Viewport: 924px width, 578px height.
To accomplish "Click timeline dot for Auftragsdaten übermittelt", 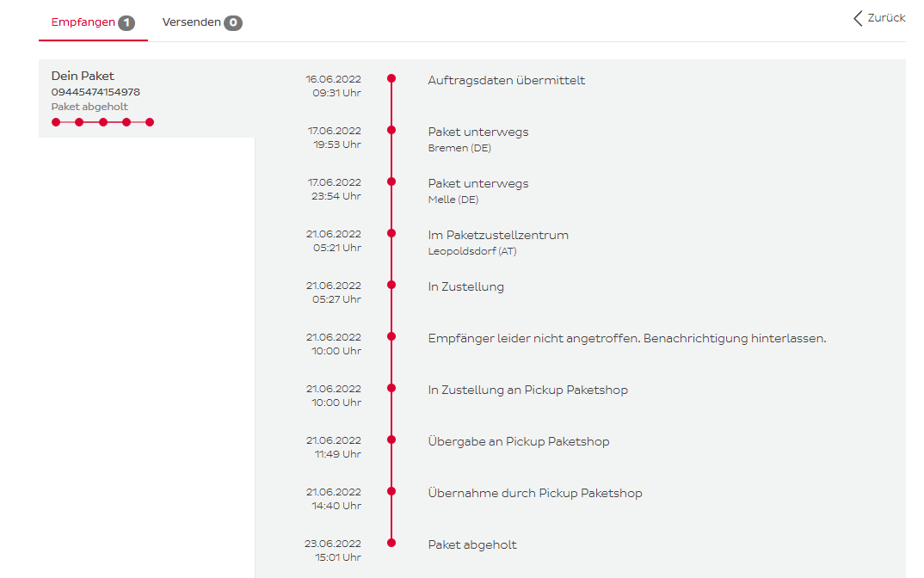I will tap(391, 78).
